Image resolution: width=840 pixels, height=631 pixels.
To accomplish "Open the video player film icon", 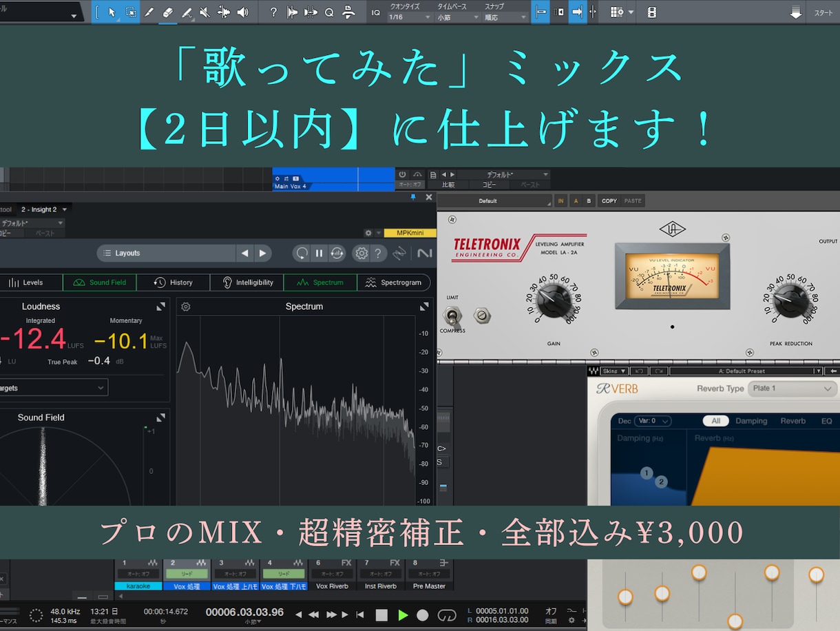I will pos(651,12).
